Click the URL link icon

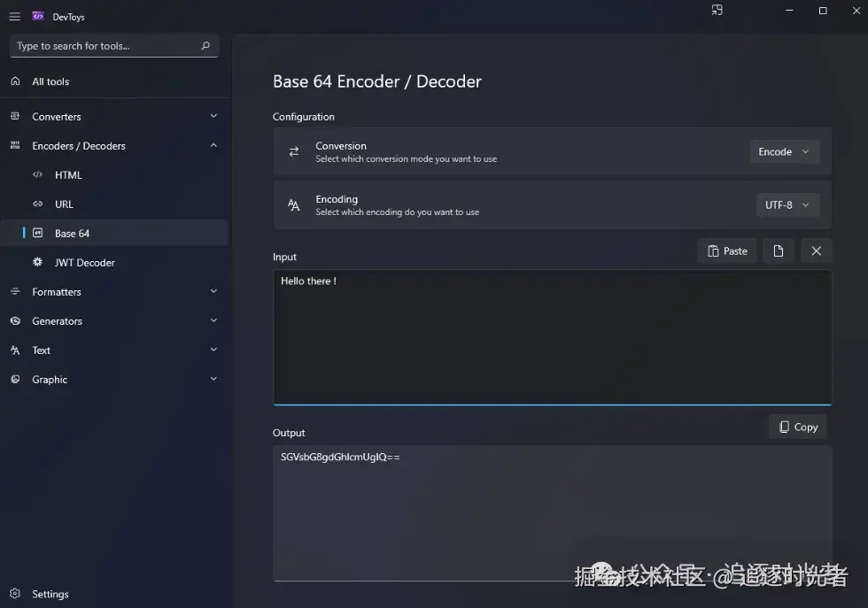(x=37, y=204)
